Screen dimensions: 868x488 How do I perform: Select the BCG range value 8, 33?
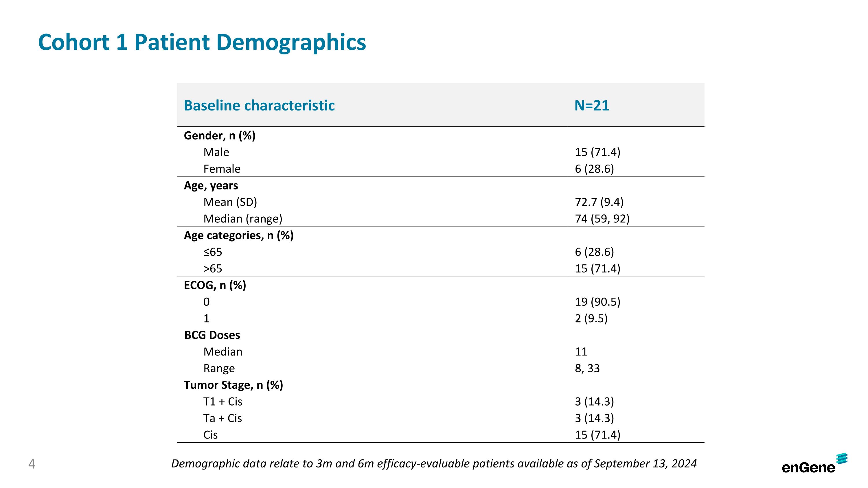[587, 369]
